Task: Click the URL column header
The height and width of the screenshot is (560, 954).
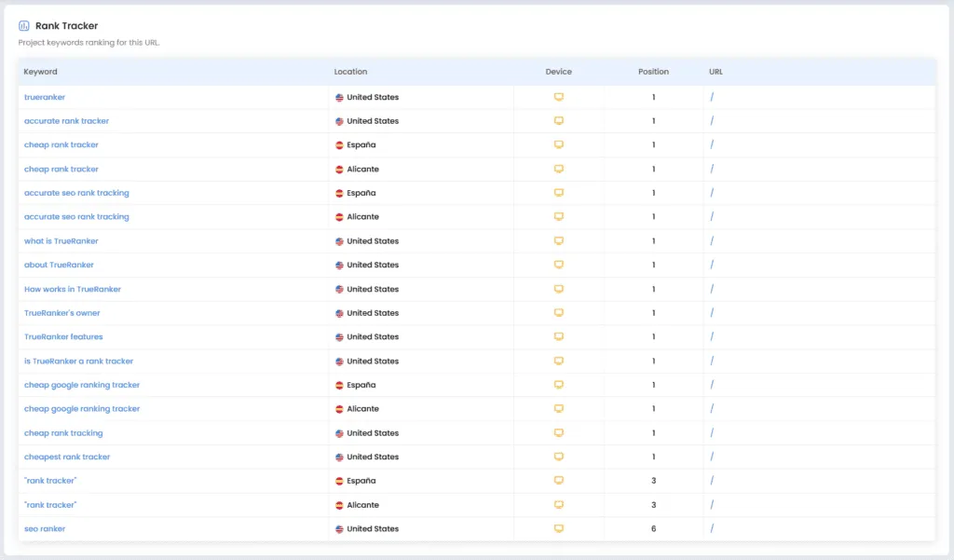Action: coord(715,72)
